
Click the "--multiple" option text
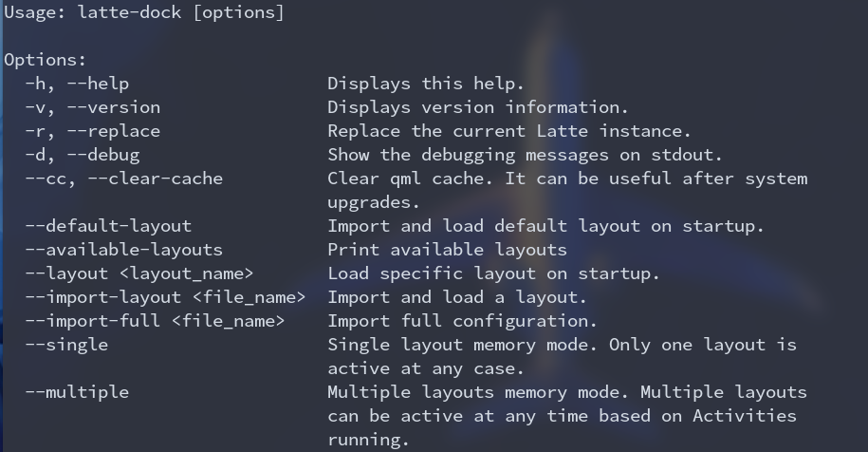[x=77, y=392]
